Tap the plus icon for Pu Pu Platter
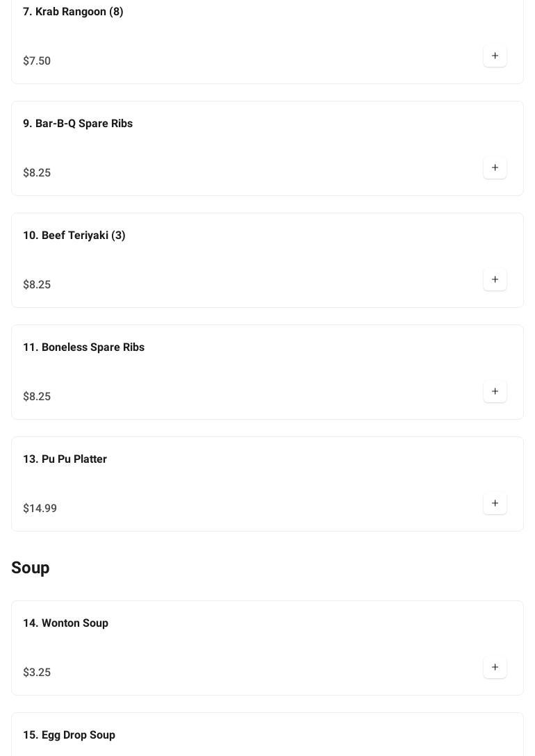The image size is (535, 756). (x=495, y=503)
